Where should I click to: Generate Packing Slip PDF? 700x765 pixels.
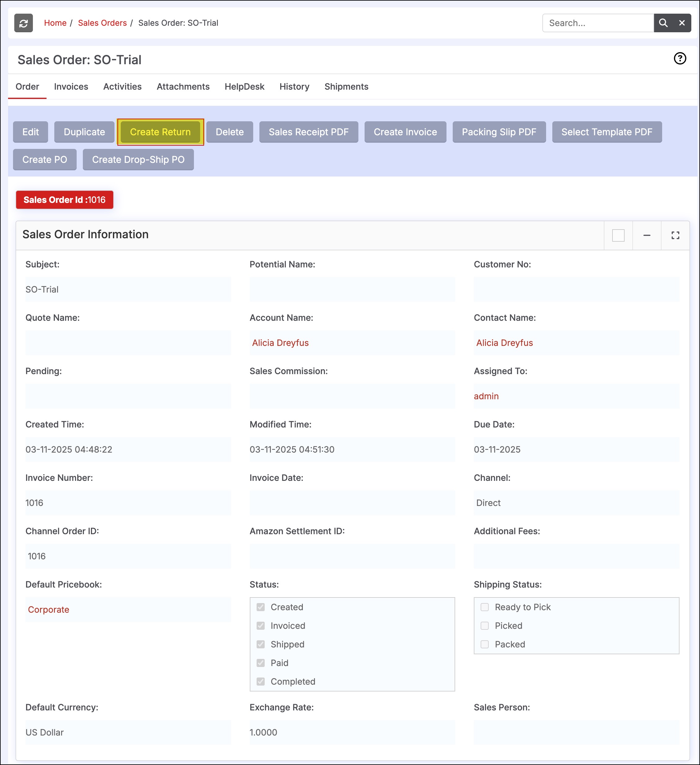point(499,132)
